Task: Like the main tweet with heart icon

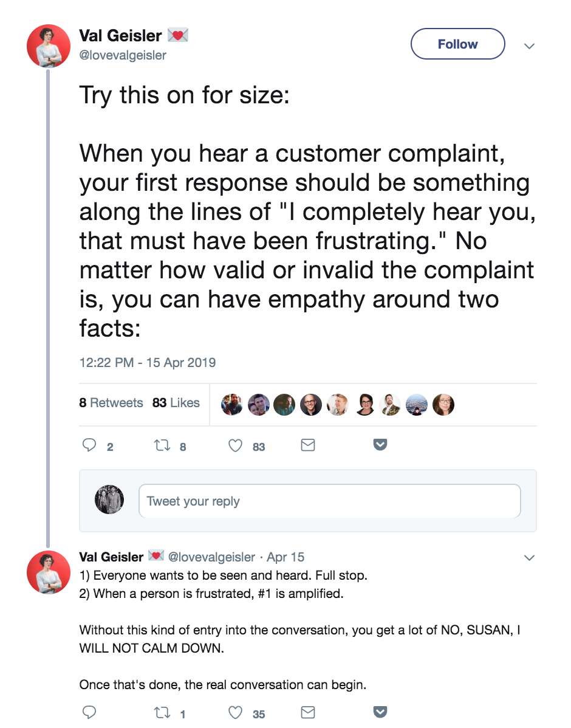Action: [x=235, y=446]
